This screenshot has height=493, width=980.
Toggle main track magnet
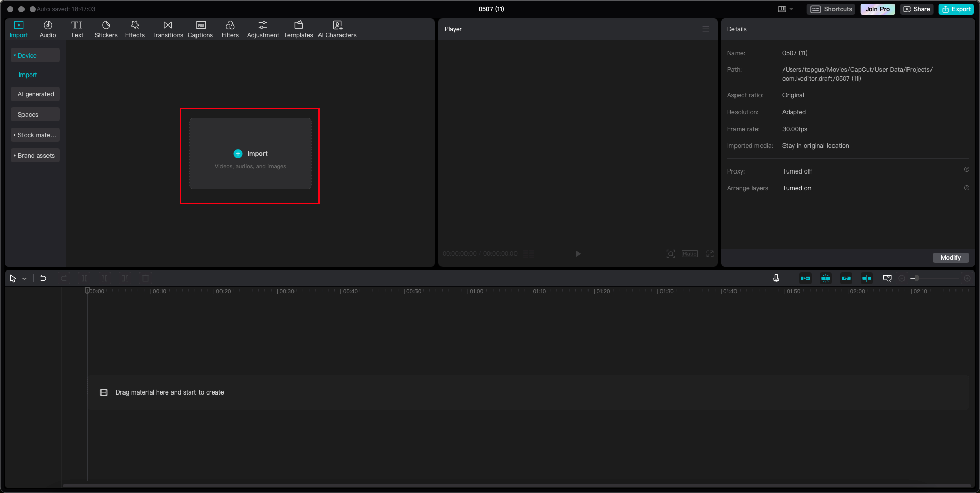pos(805,278)
